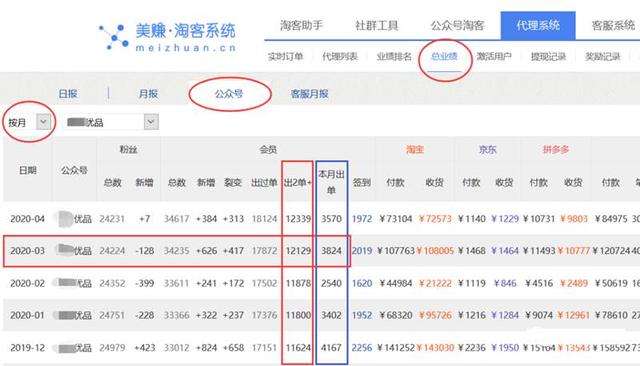This screenshot has width=640, height=366.
Task: Switch to the 日报 report tab
Action: click(68, 94)
